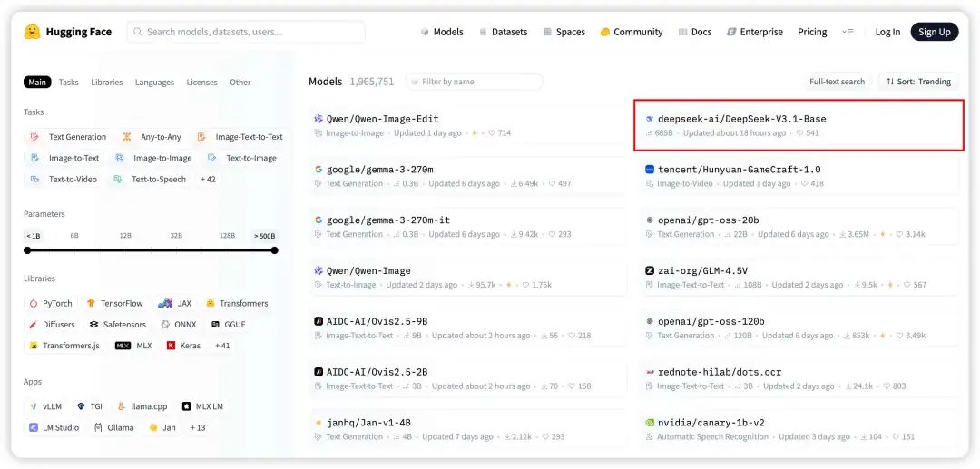Select the Main filter tab
Screen dimensions: 980x469
37,82
